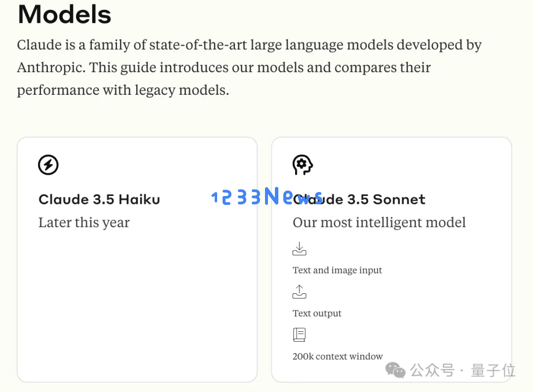Click the input tray download icon

point(299,248)
